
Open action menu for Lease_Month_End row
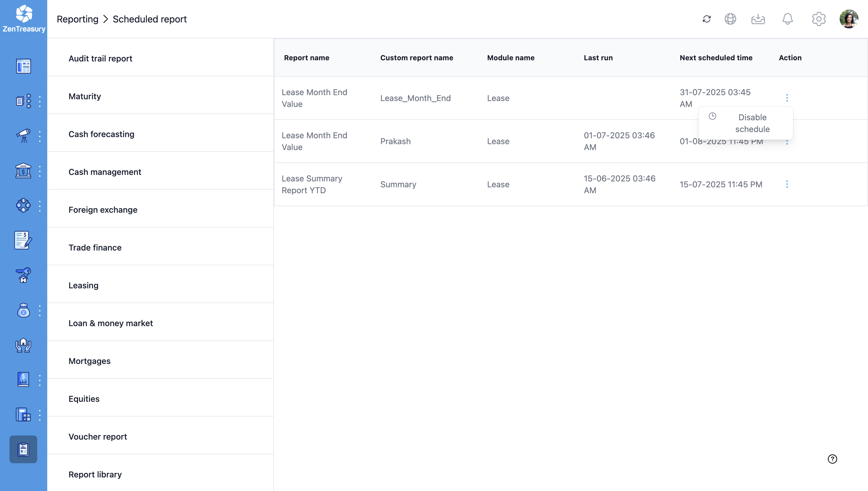pyautogui.click(x=787, y=98)
